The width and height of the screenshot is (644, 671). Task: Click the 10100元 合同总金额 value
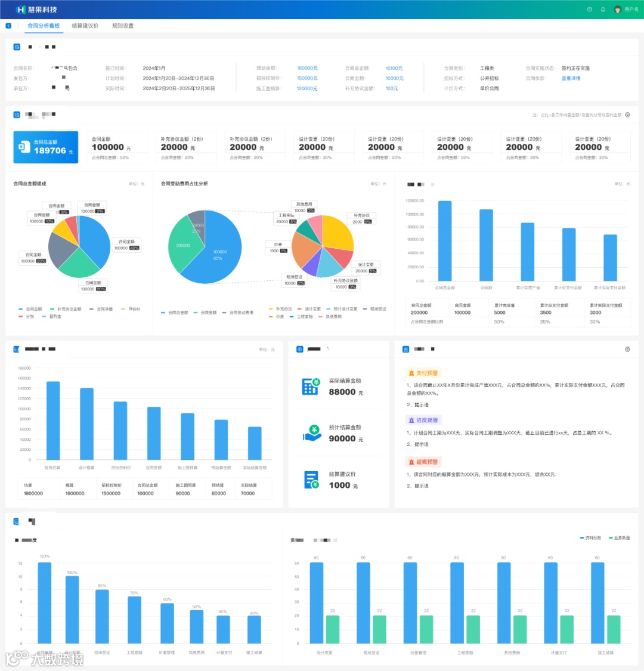[394, 68]
